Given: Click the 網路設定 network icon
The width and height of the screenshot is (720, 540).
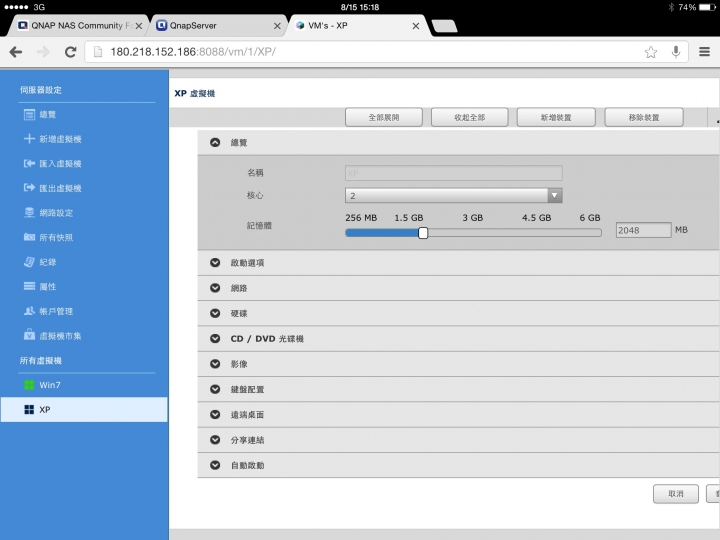Looking at the screenshot, I should click(29, 213).
